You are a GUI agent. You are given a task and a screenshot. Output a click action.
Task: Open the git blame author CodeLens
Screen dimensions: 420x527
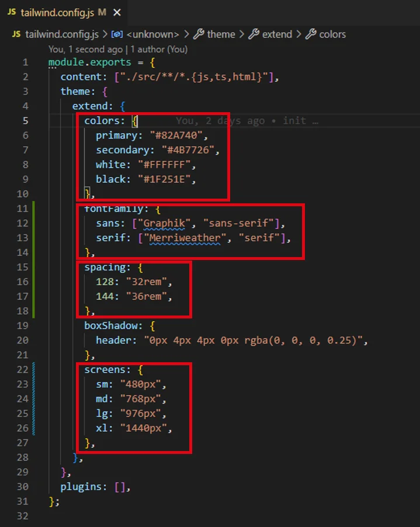pyautogui.click(x=118, y=50)
